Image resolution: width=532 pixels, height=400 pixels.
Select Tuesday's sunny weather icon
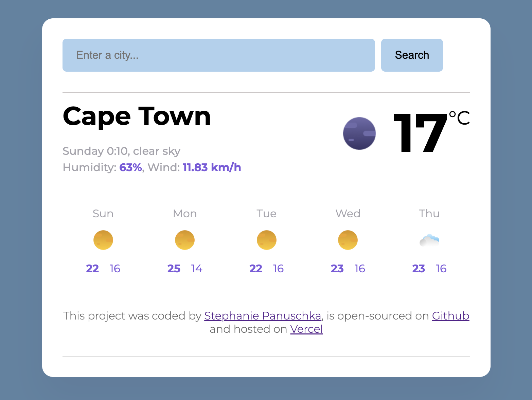coord(266,240)
